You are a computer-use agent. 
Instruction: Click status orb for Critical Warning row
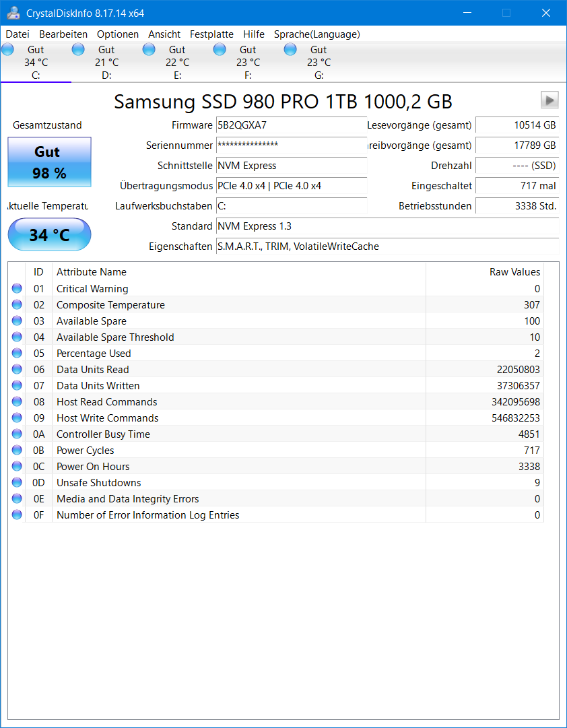[x=18, y=288]
